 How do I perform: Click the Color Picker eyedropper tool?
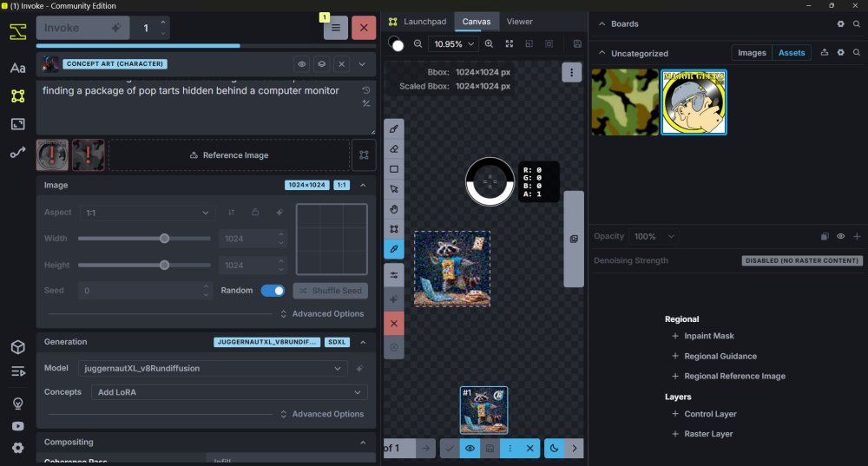tap(394, 249)
